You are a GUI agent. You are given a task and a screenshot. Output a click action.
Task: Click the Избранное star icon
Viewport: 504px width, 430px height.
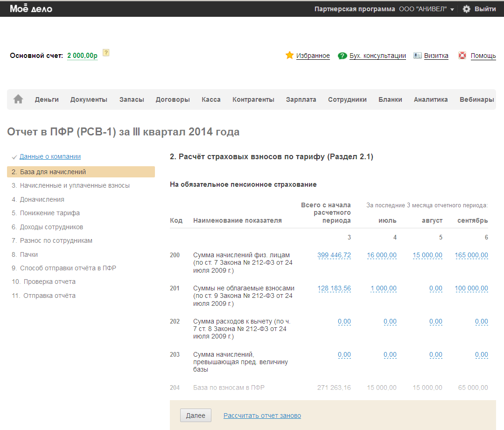point(289,56)
